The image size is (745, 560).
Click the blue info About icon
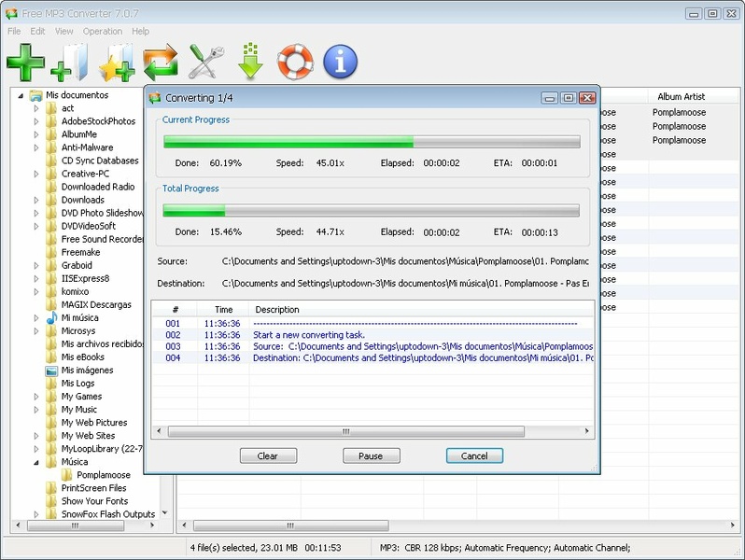(x=341, y=63)
